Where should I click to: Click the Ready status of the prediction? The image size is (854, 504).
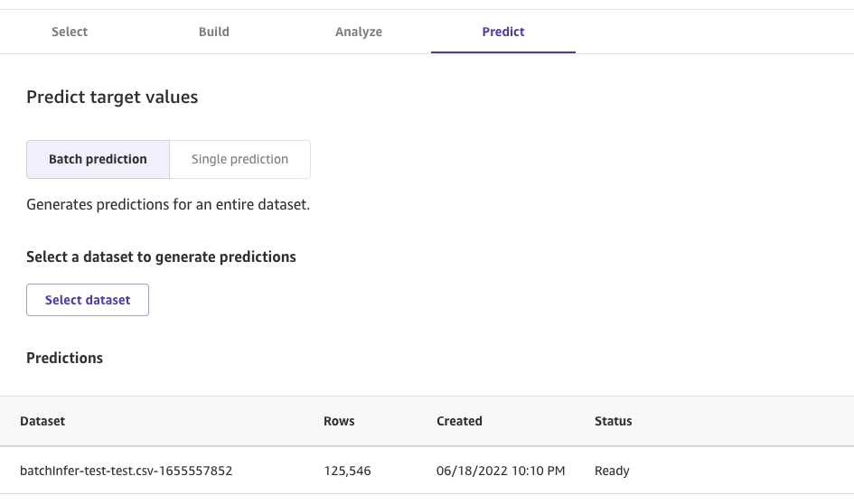[612, 471]
